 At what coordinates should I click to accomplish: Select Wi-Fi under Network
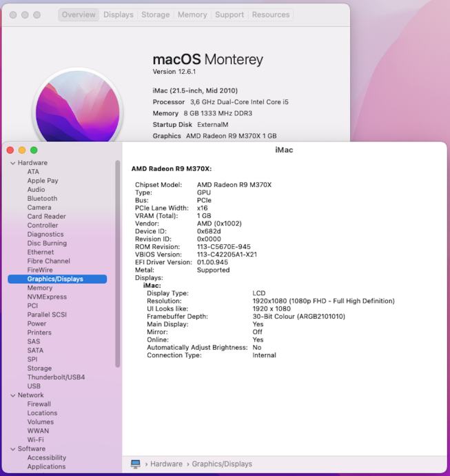(35, 440)
